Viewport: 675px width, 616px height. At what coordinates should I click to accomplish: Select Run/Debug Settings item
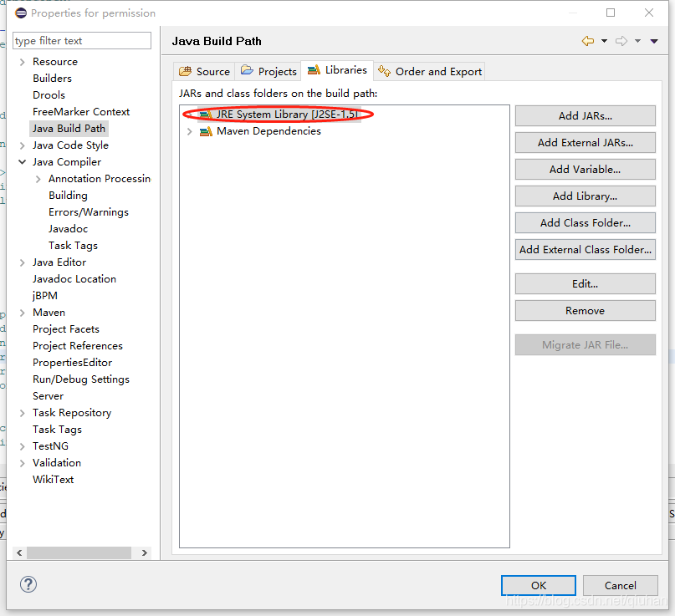point(81,379)
